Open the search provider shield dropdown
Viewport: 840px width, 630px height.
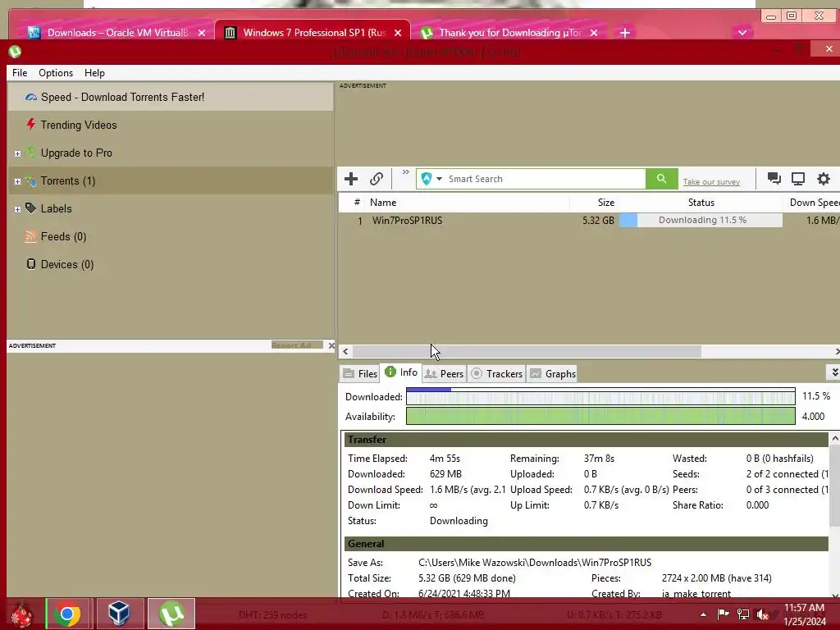click(x=431, y=179)
